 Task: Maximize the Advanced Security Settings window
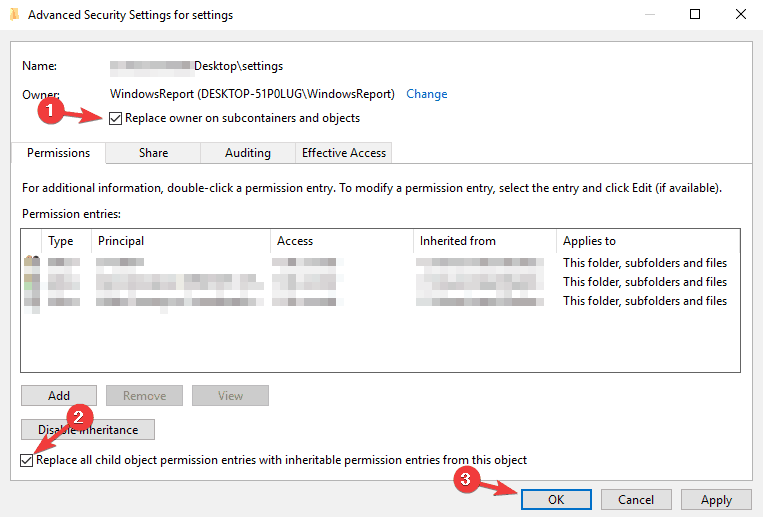click(695, 14)
